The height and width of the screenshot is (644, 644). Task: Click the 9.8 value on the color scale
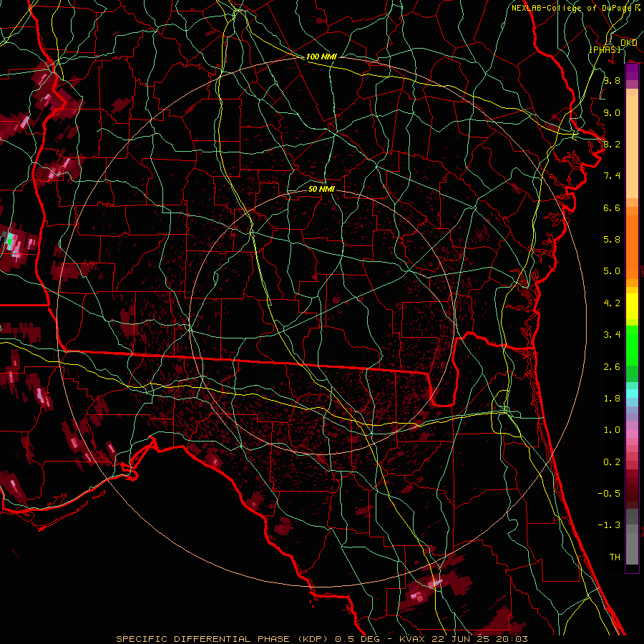(x=612, y=80)
